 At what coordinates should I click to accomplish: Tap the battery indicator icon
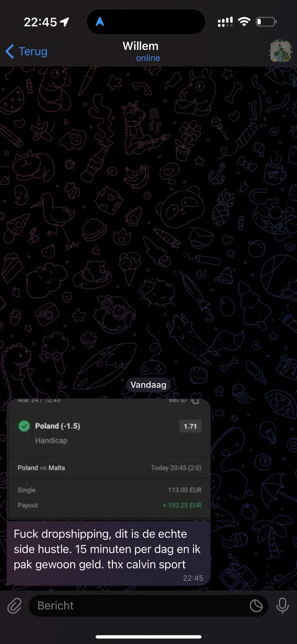click(266, 22)
